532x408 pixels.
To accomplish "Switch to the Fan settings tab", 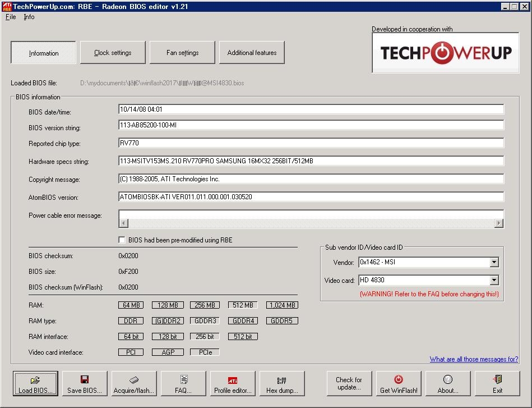I will point(182,53).
